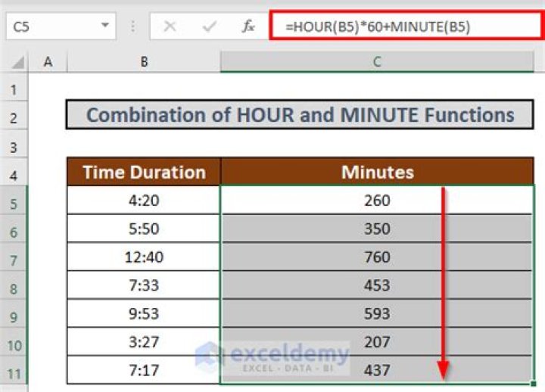This screenshot has width=545, height=392.
Task: Click the Time Duration header cell
Action: point(144,173)
